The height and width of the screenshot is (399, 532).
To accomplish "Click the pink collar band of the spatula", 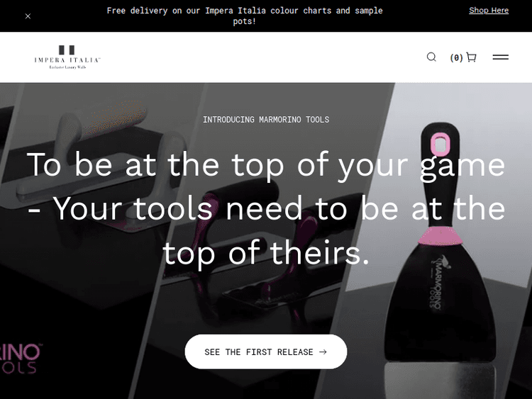I will pos(440,236).
